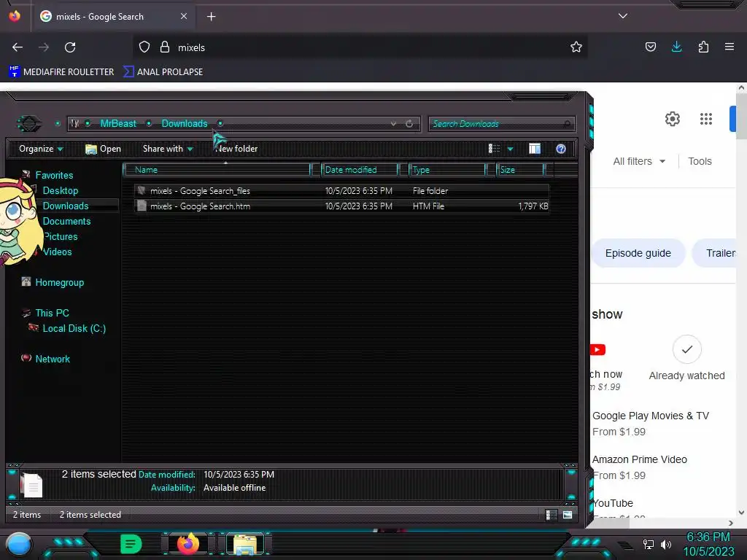
Task: Switch to details view in status bar
Action: pos(551,515)
